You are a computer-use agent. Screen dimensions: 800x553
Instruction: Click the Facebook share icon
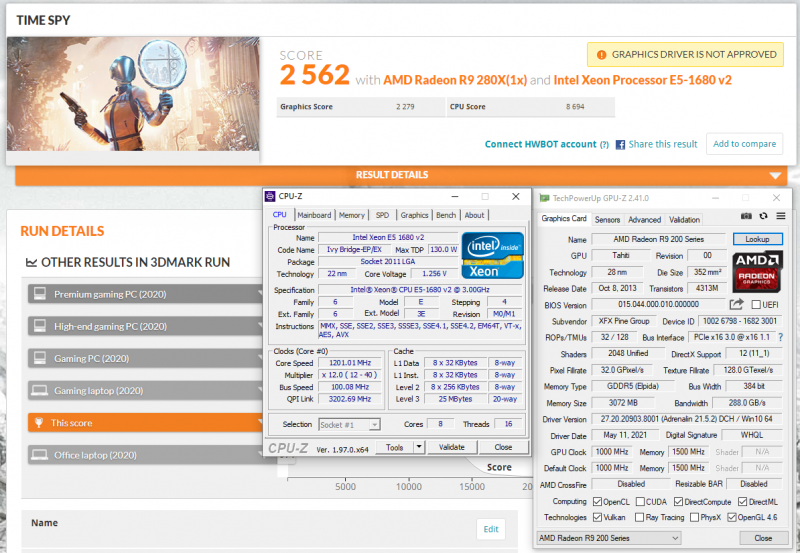[620, 144]
